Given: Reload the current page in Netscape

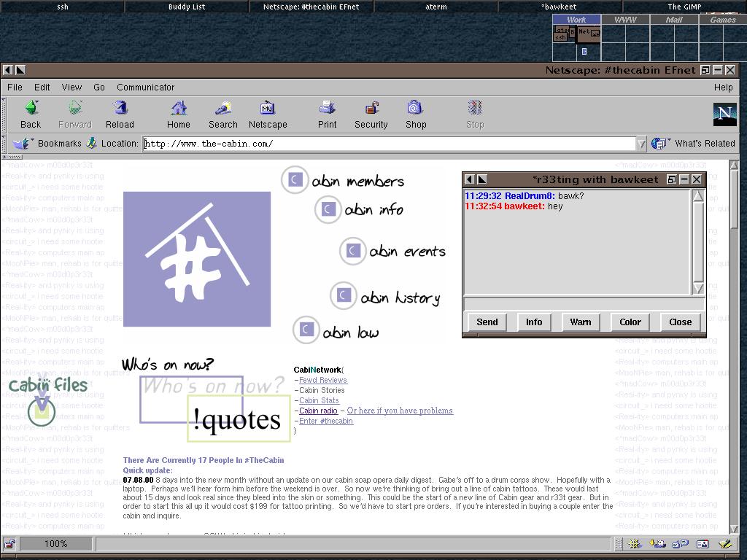Looking at the screenshot, I should [120, 114].
